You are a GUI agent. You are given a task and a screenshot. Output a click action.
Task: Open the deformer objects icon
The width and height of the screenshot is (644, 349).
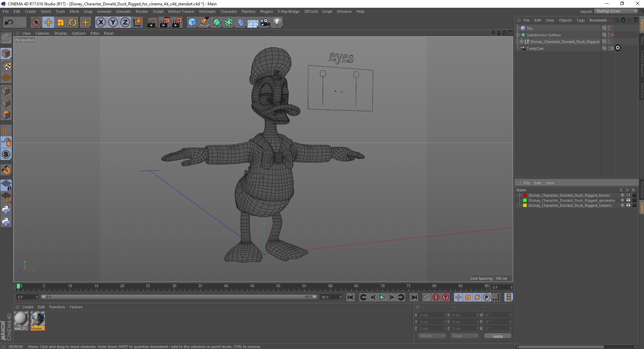[x=241, y=23]
